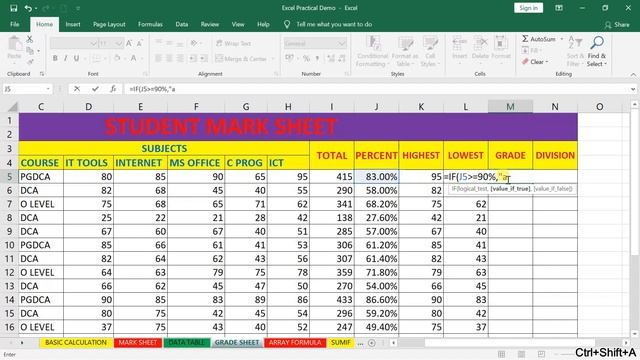
Task: Click the Insert Function fx icon
Action: (113, 89)
